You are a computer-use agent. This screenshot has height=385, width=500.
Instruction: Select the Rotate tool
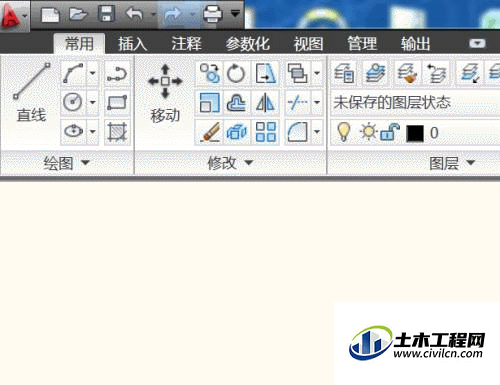click(236, 73)
